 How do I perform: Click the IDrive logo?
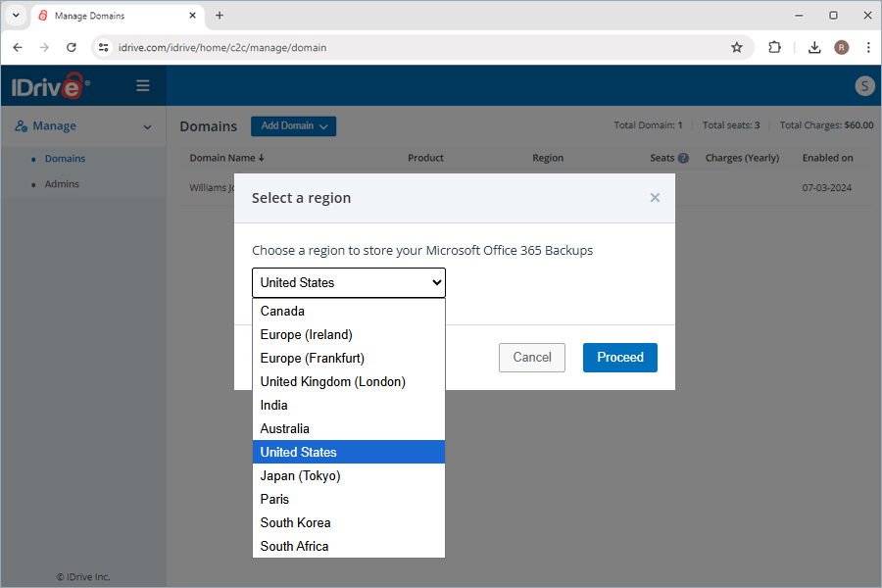point(51,85)
